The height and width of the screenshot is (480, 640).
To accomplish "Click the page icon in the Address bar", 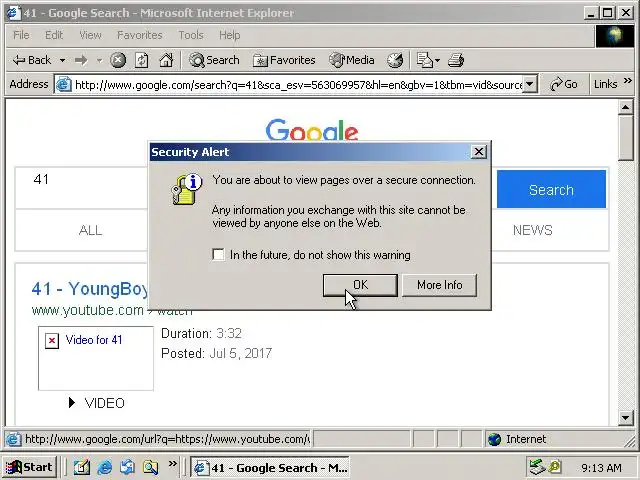I will 64,84.
